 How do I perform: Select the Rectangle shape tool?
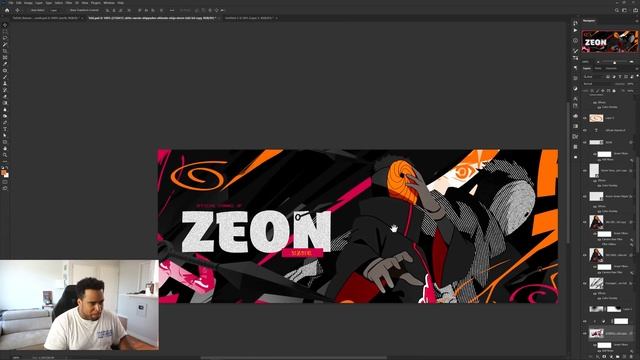tap(5, 142)
